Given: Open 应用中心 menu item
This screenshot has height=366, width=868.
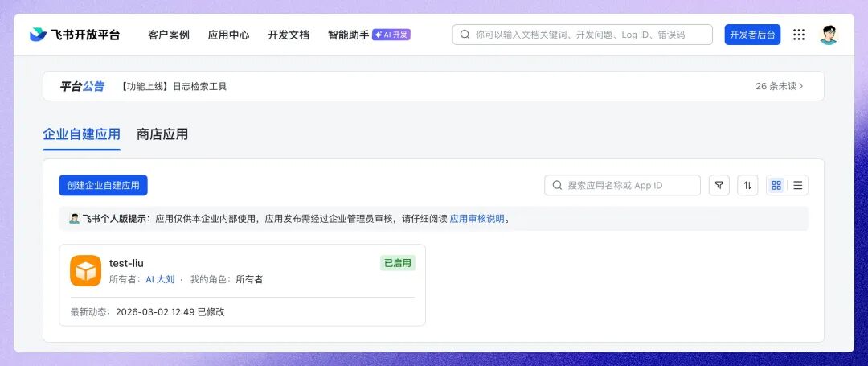Looking at the screenshot, I should coord(228,35).
